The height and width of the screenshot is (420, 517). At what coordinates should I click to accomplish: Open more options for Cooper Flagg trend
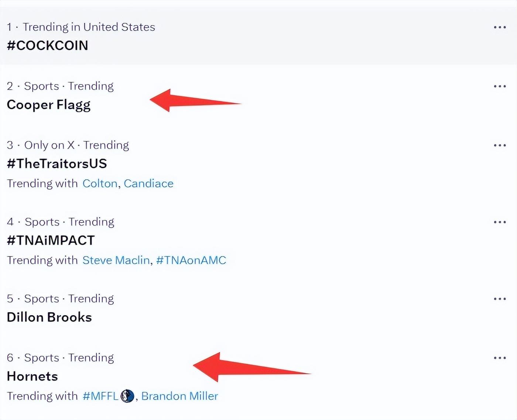[x=500, y=86]
